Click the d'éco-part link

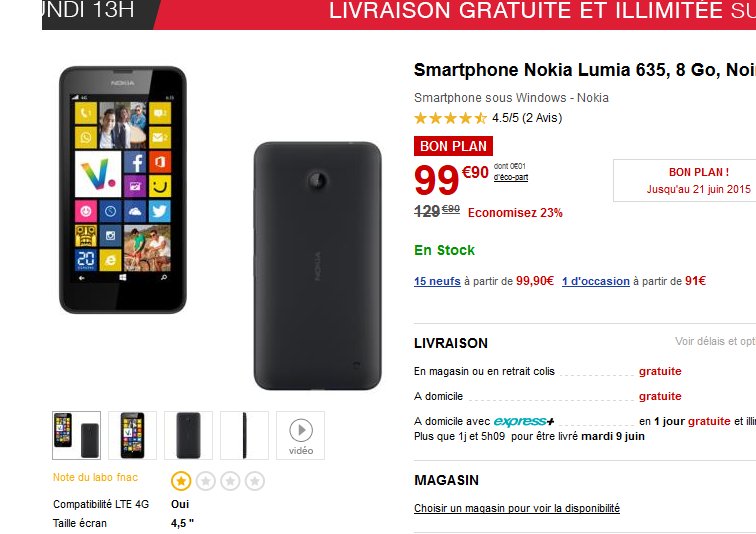click(511, 177)
